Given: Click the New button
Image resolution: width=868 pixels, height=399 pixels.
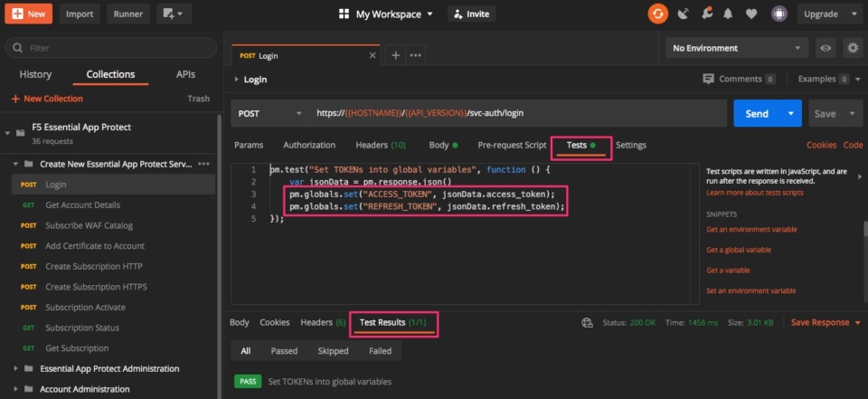Looking at the screenshot, I should tap(28, 14).
